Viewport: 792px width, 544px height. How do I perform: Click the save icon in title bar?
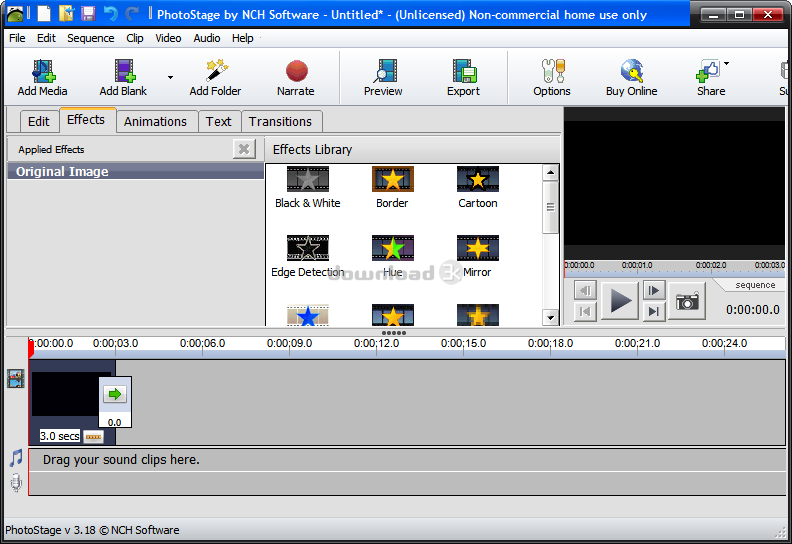point(88,14)
